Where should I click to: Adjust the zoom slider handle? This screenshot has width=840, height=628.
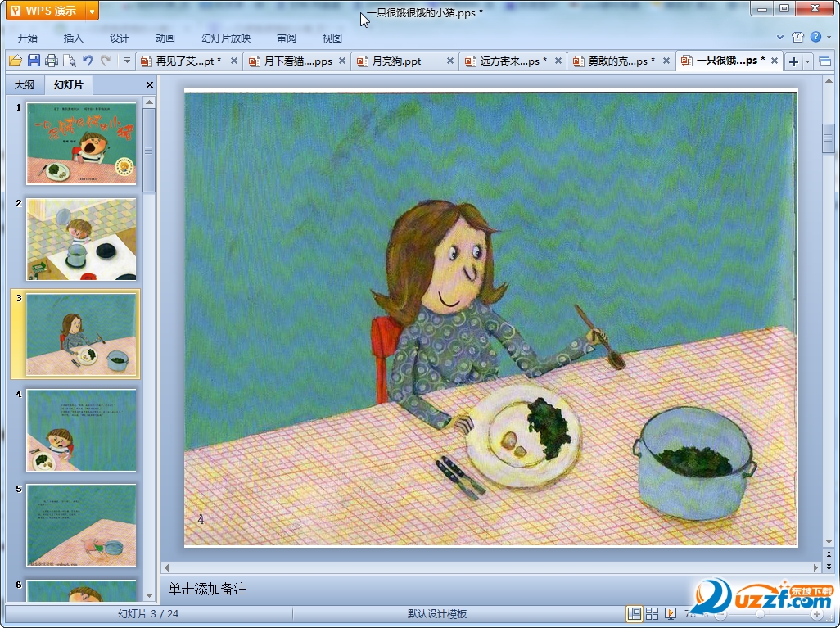(760, 614)
